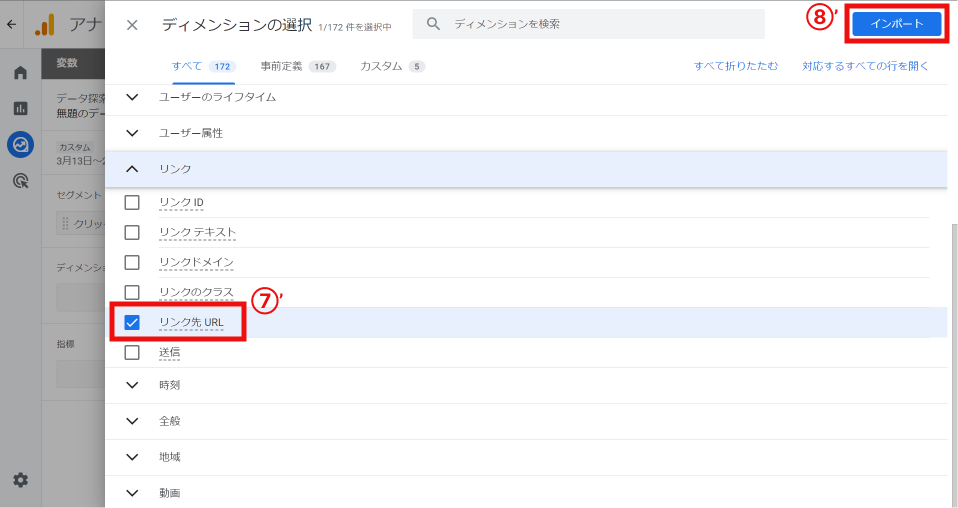Click the リンク テキスト label text
The height and width of the screenshot is (508, 958).
pos(197,232)
